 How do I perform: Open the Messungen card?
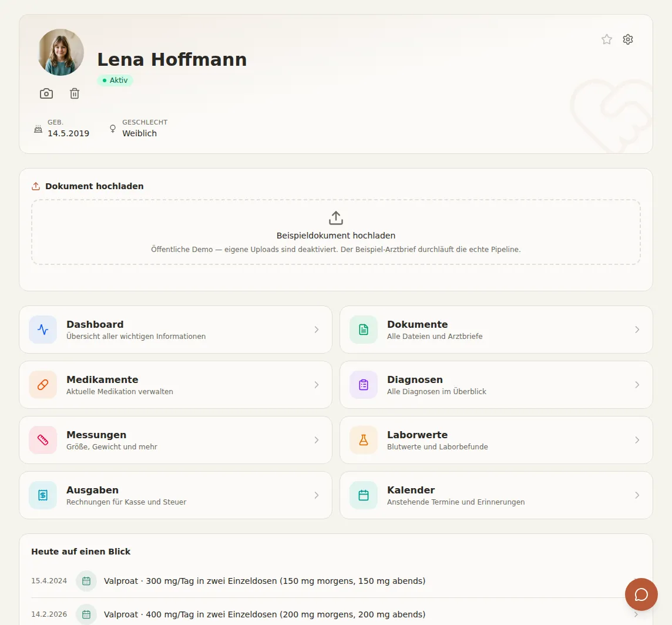[x=176, y=440]
